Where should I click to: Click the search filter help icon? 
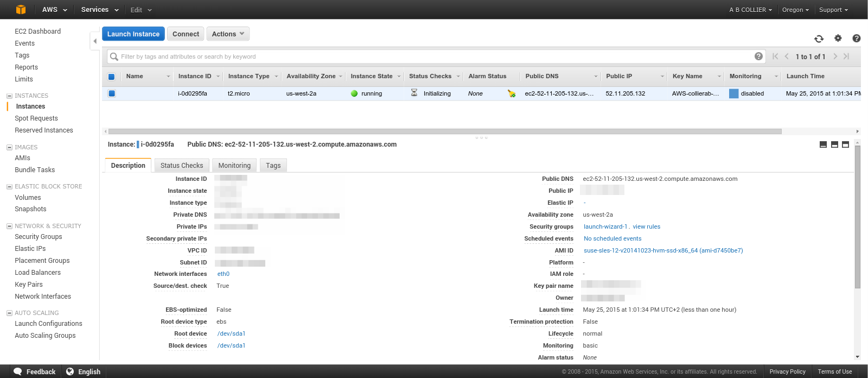pyautogui.click(x=758, y=56)
